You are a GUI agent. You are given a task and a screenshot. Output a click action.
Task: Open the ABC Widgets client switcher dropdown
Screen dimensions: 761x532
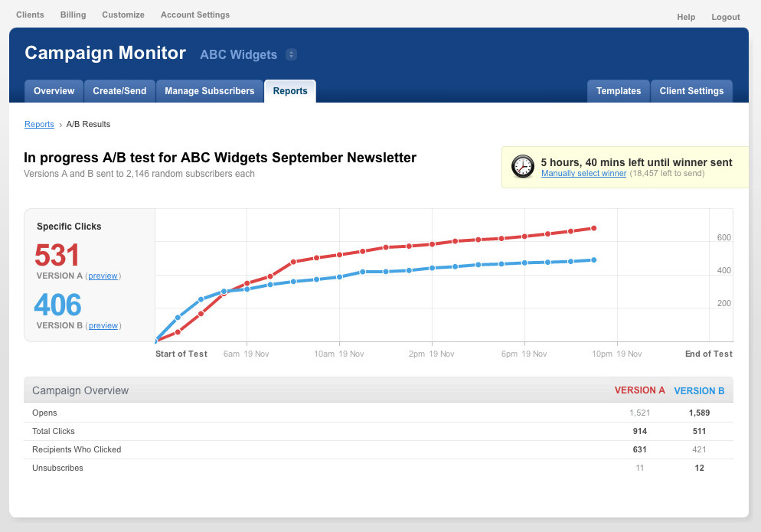pyautogui.click(x=291, y=54)
